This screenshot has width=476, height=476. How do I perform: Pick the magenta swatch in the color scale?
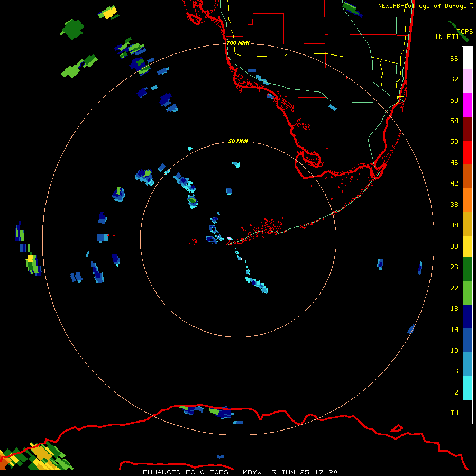[x=467, y=105]
